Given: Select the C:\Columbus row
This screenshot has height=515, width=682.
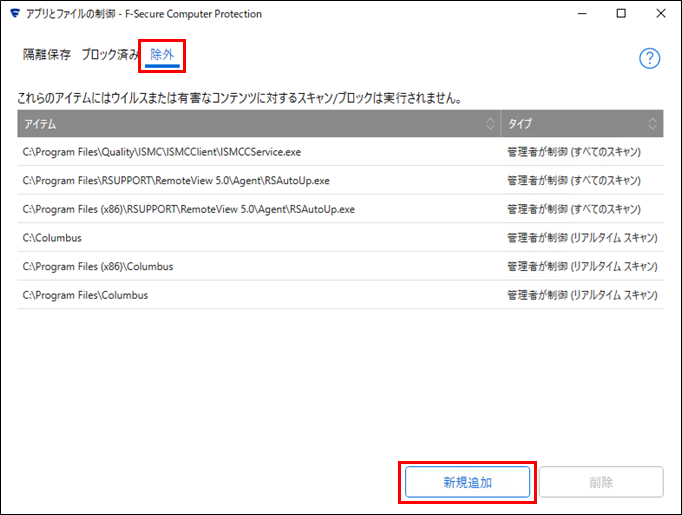Looking at the screenshot, I should [x=341, y=238].
